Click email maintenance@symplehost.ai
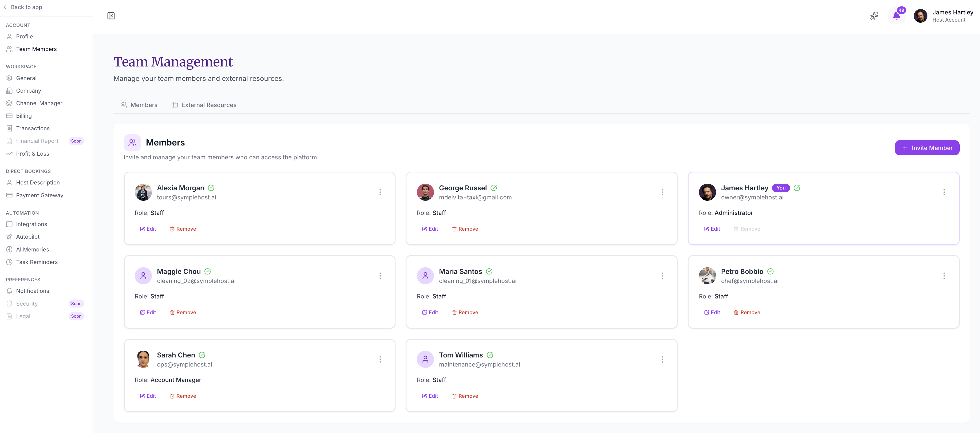 [479, 364]
